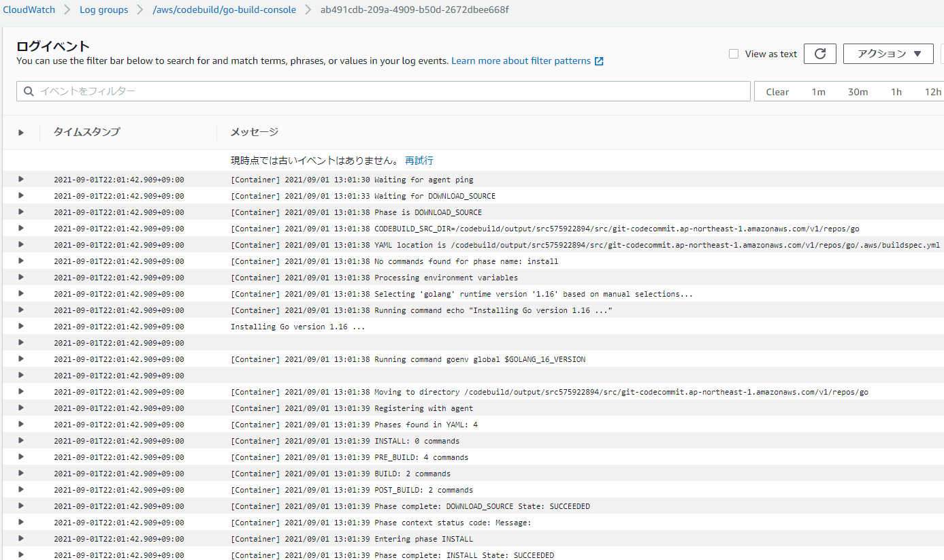This screenshot has width=944, height=560.
Task: Expand 'Phase complete: DOWNLOAD_SOURCE' row
Action: [x=21, y=506]
